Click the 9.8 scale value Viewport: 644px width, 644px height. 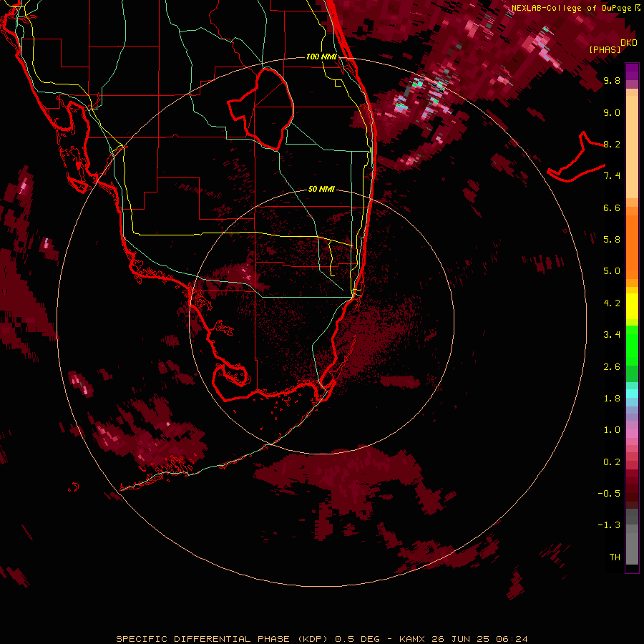(x=612, y=80)
